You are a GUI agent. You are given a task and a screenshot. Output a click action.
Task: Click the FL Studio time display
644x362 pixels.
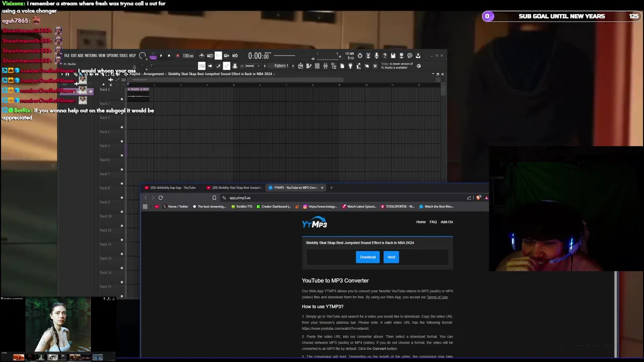(258, 56)
